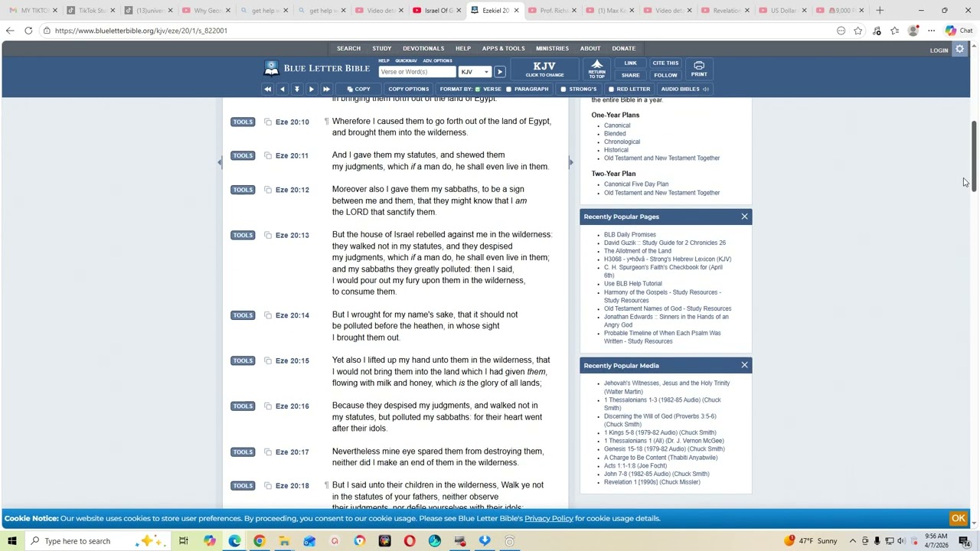
Task: Dismiss cookie notice with OK
Action: (x=959, y=518)
